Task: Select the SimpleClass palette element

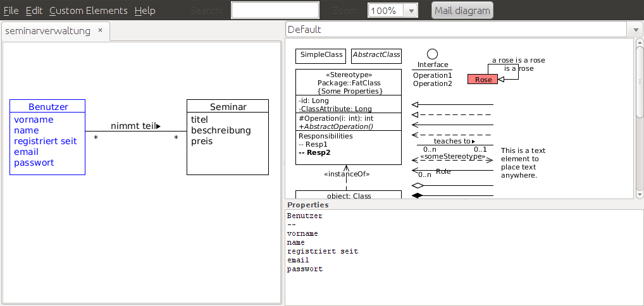Action: (321, 56)
